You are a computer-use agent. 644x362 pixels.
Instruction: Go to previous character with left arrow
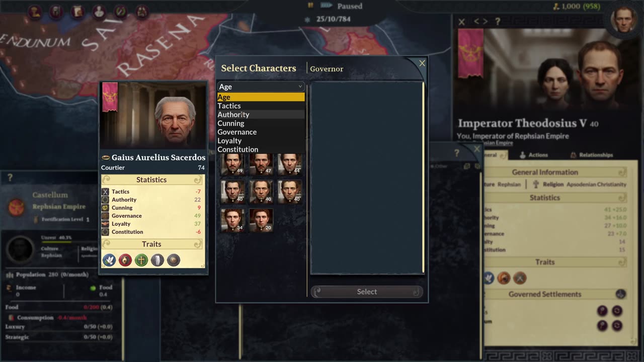coord(476,22)
